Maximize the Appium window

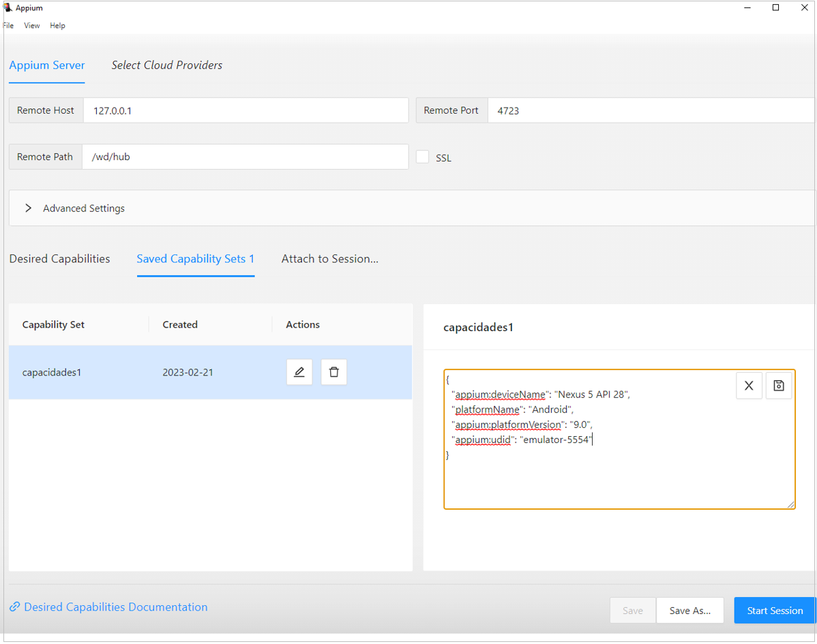click(x=775, y=8)
